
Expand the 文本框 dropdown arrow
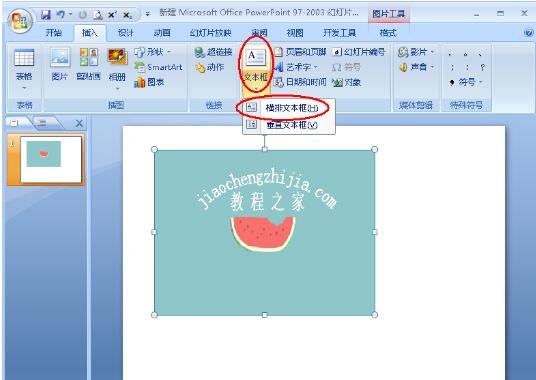(x=256, y=89)
